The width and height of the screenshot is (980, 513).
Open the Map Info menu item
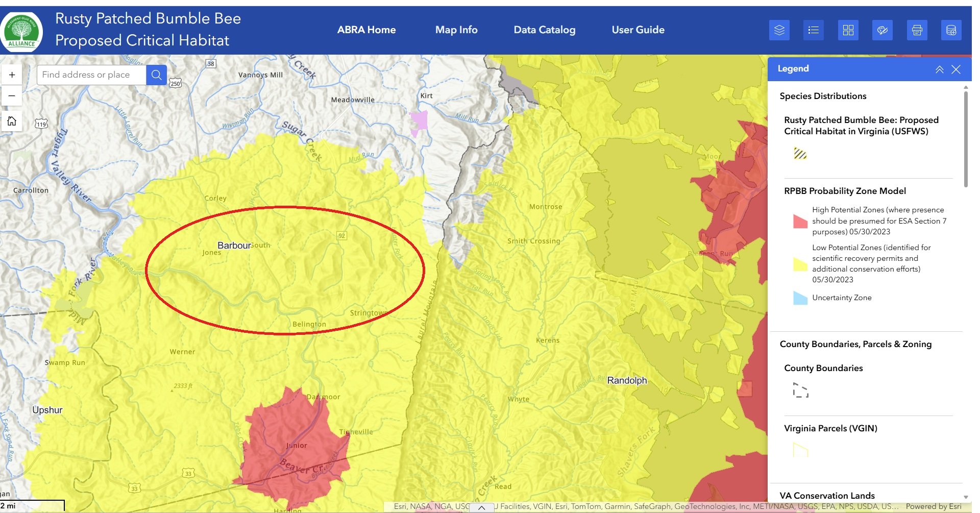tap(456, 30)
